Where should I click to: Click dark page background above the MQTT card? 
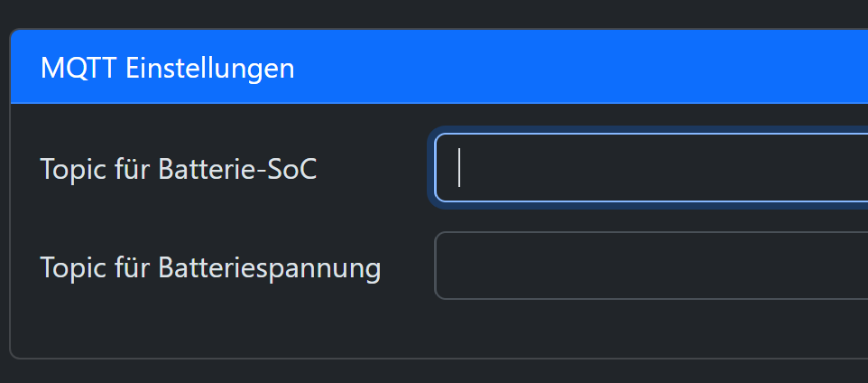pyautogui.click(x=433, y=14)
